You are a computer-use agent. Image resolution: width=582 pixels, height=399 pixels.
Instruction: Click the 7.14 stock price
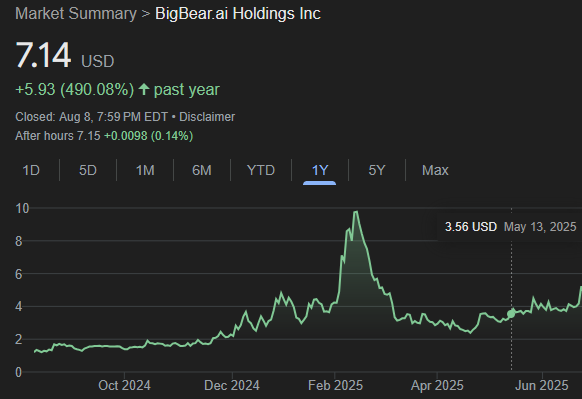click(43, 55)
